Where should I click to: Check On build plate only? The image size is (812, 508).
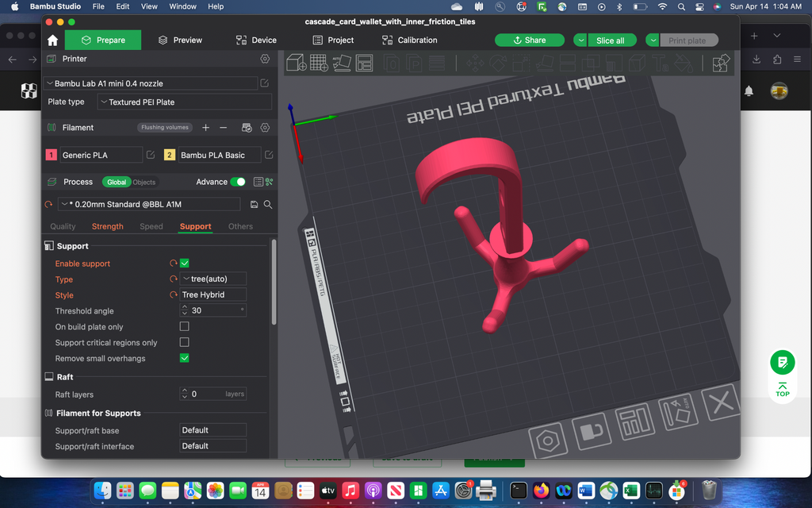pyautogui.click(x=184, y=326)
